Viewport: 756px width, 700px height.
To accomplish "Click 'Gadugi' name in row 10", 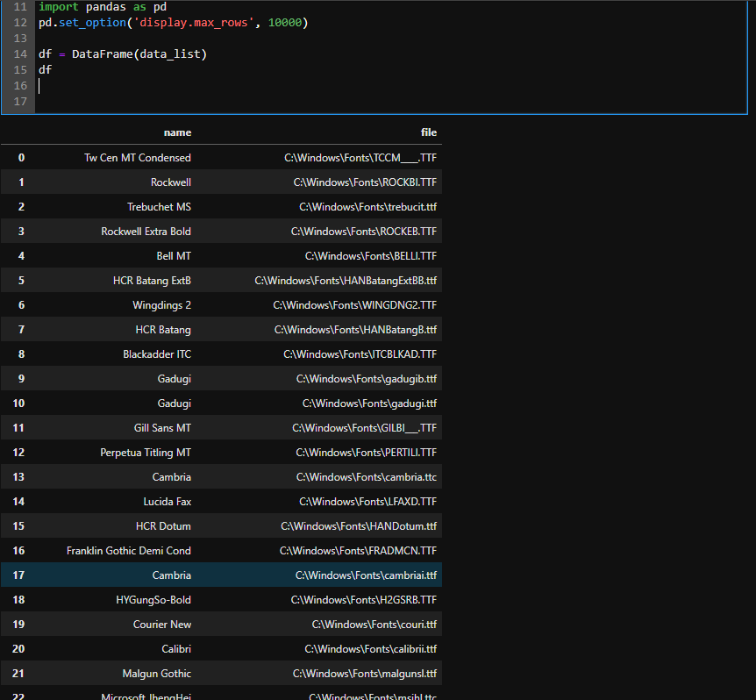I will coord(174,404).
